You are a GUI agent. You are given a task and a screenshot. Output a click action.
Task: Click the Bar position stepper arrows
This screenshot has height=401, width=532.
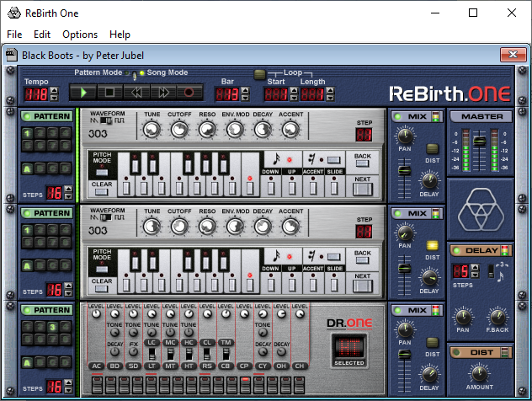[245, 94]
